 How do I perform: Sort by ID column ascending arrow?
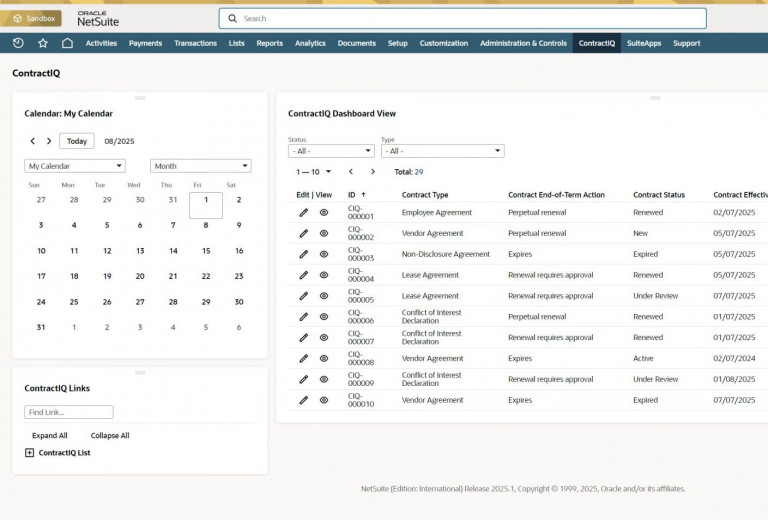[x=363, y=195]
